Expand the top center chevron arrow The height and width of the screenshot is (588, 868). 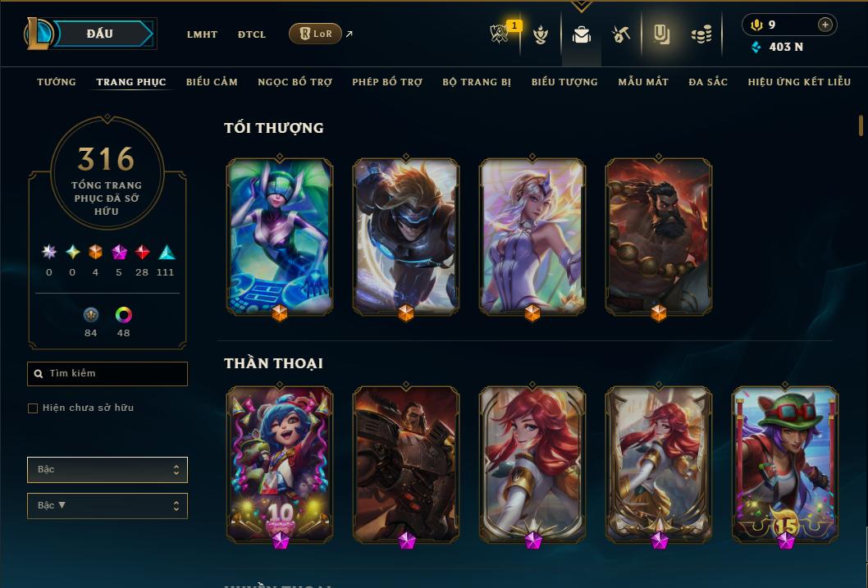(x=581, y=6)
